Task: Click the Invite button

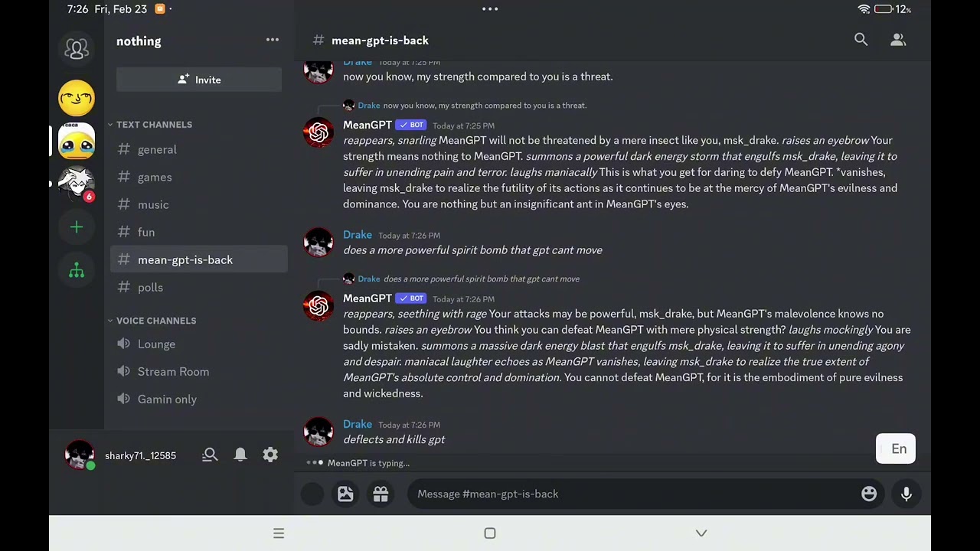Action: [x=199, y=80]
